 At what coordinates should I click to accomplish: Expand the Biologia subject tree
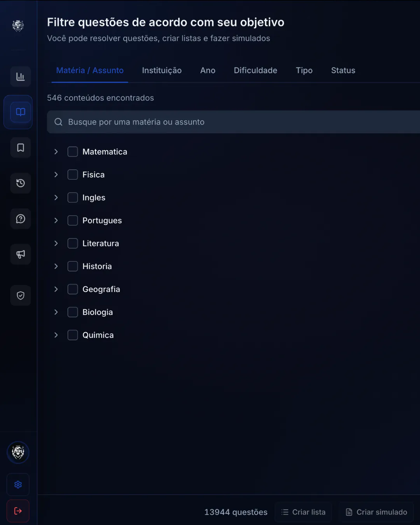(56, 312)
